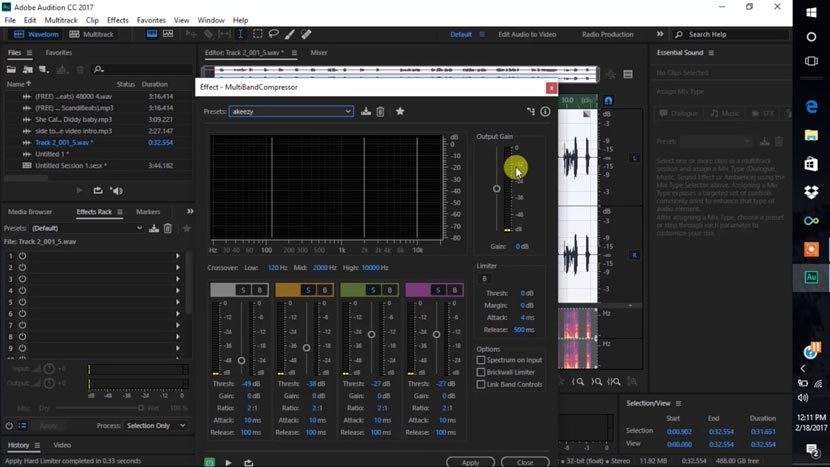Image resolution: width=830 pixels, height=467 pixels.
Task: Select Radio Production workspace
Action: pyautogui.click(x=608, y=34)
